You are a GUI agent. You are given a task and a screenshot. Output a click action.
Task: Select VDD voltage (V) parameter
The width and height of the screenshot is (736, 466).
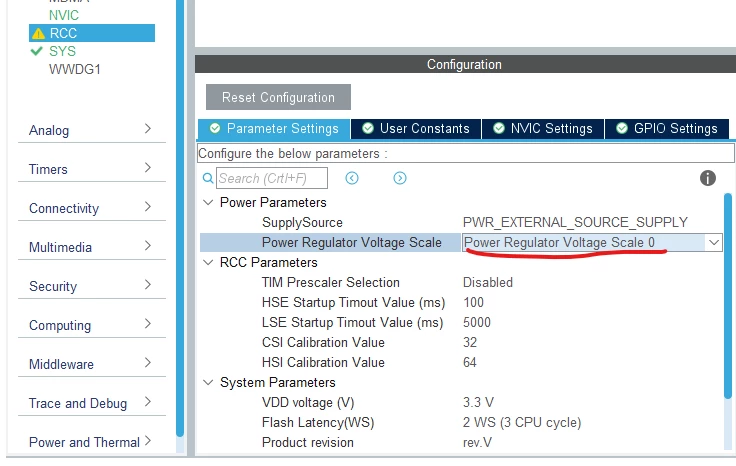coord(308,403)
